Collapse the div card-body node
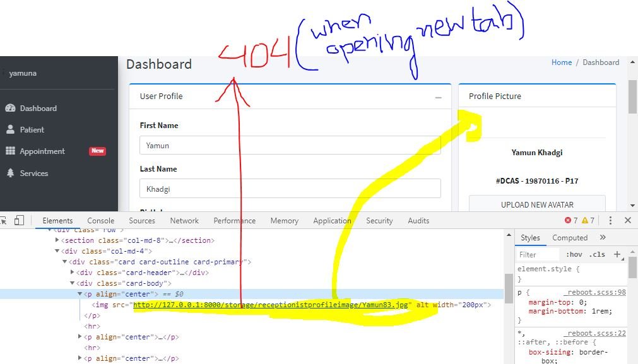 click(x=73, y=283)
